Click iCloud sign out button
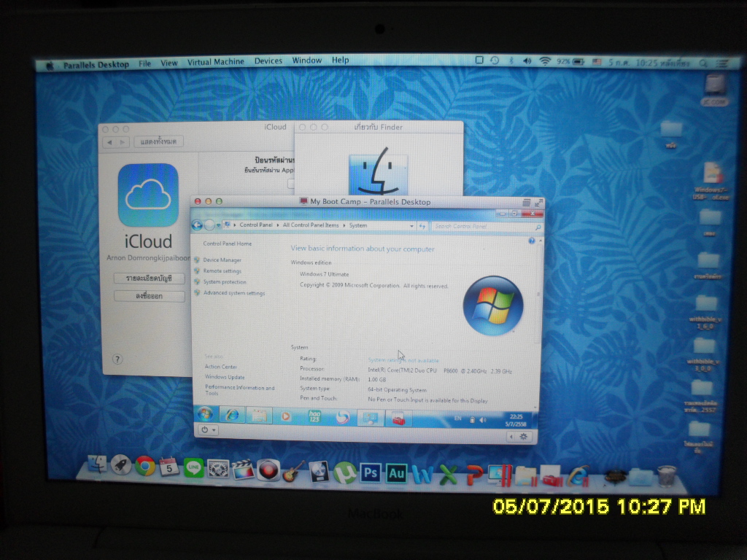 point(149,296)
